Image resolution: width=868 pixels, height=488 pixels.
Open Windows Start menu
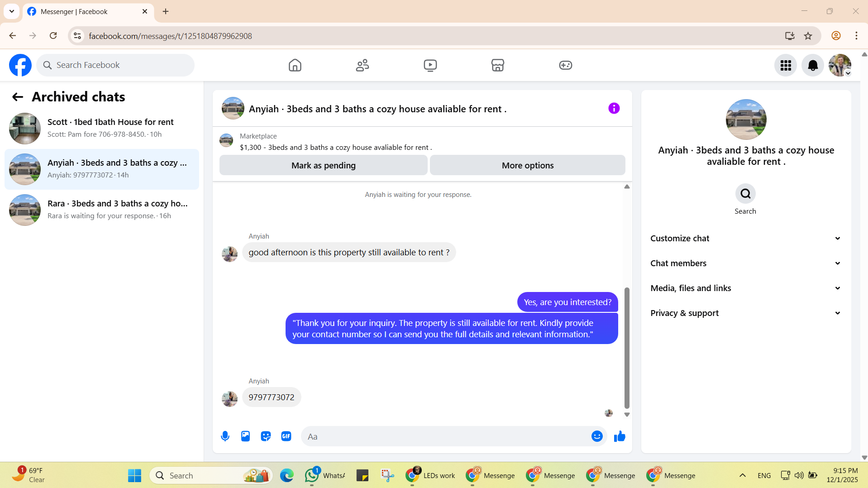(134, 475)
